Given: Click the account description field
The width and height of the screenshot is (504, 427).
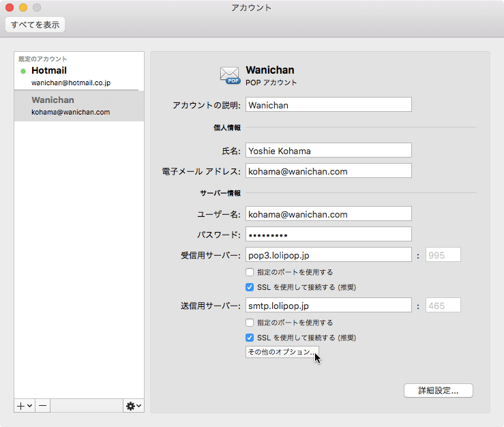Looking at the screenshot, I should pyautogui.click(x=328, y=105).
